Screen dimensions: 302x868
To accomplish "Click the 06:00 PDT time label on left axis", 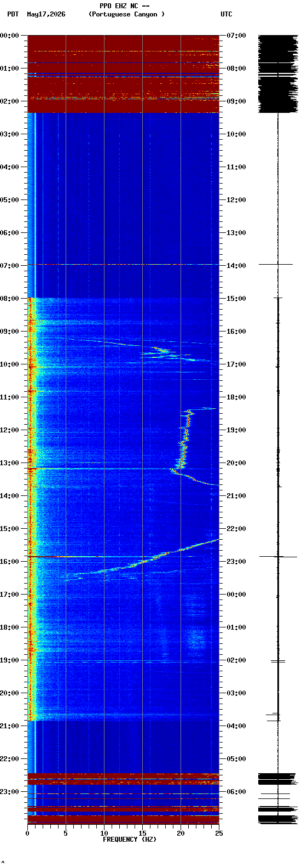I will [9, 233].
